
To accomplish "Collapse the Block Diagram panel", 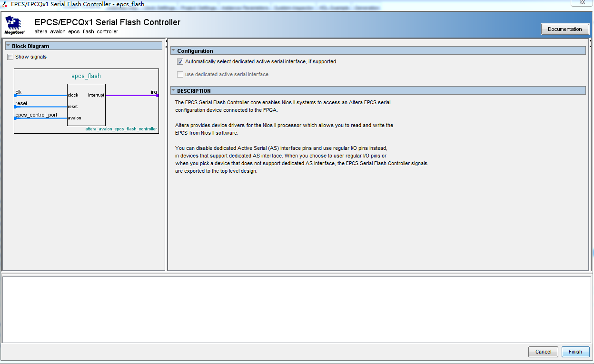I will (9, 46).
